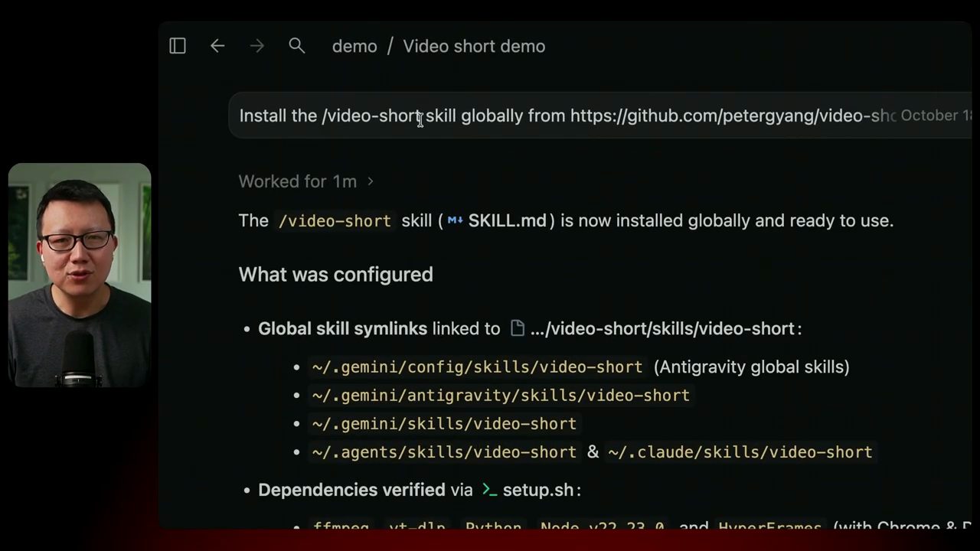This screenshot has height=551, width=980.
Task: Click the presenter webcam thumbnail
Action: tap(80, 275)
